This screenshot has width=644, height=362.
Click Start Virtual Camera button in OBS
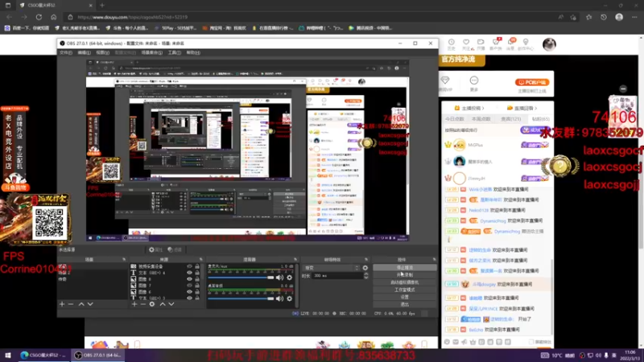[x=405, y=282]
